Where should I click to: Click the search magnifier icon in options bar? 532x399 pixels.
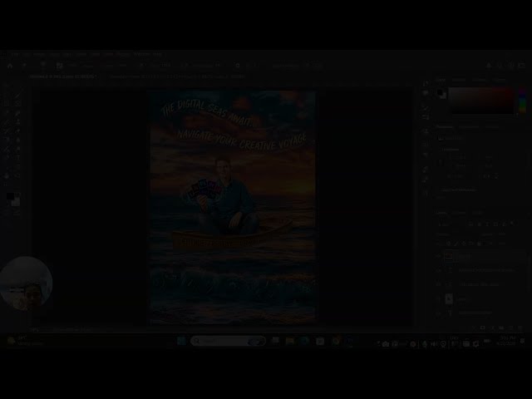(500, 66)
